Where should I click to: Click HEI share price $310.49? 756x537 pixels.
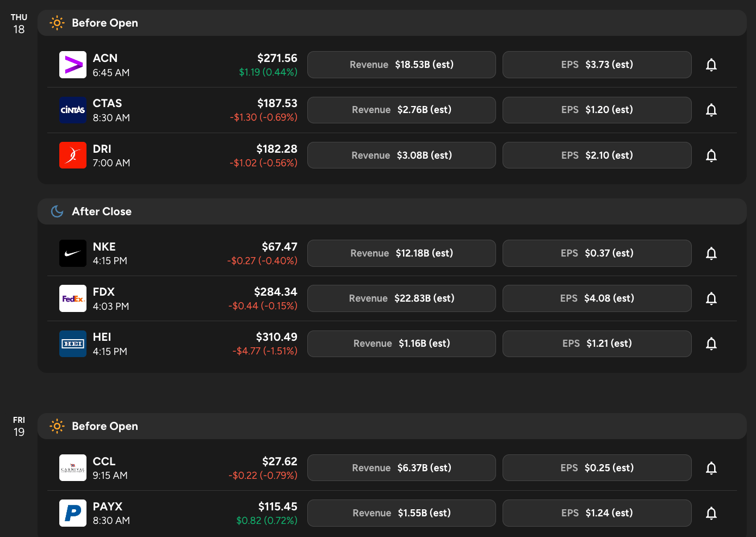[277, 337]
